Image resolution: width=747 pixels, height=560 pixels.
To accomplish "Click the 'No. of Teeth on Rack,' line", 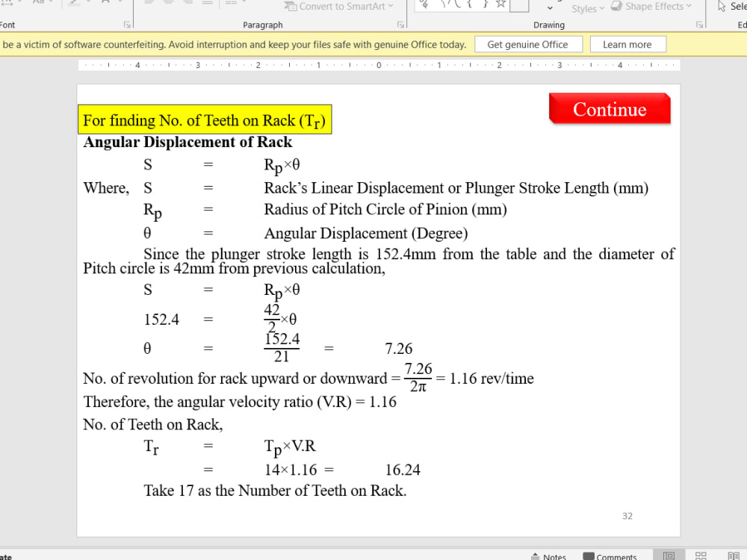I will click(153, 424).
